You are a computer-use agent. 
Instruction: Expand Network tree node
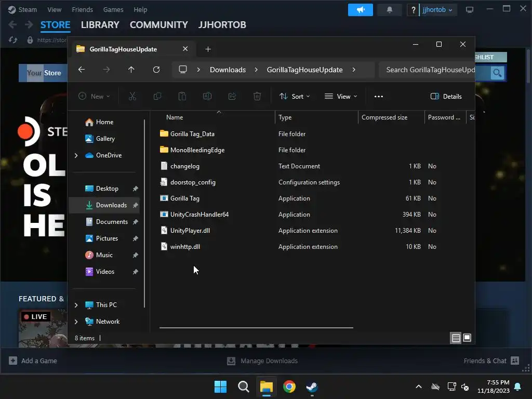pos(76,322)
